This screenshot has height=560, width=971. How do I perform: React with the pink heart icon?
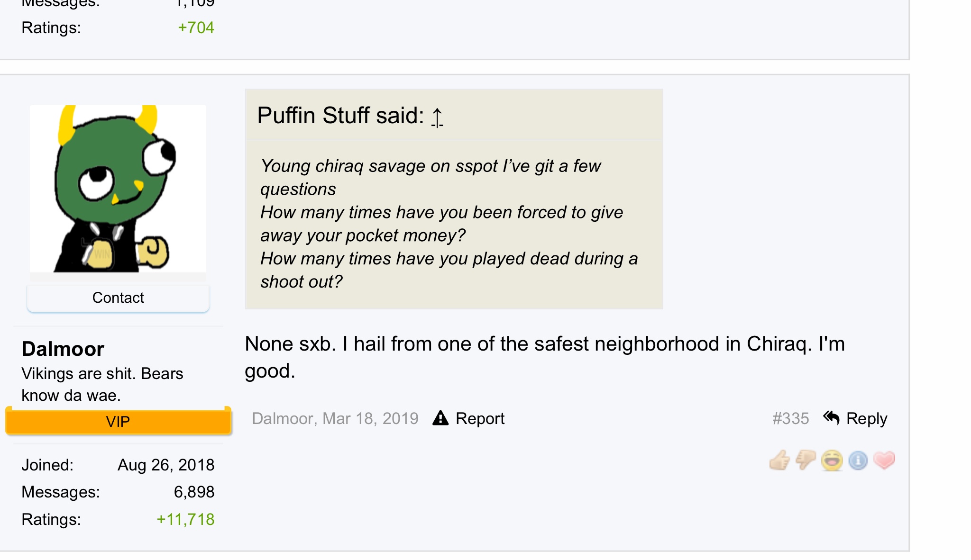pos(884,460)
